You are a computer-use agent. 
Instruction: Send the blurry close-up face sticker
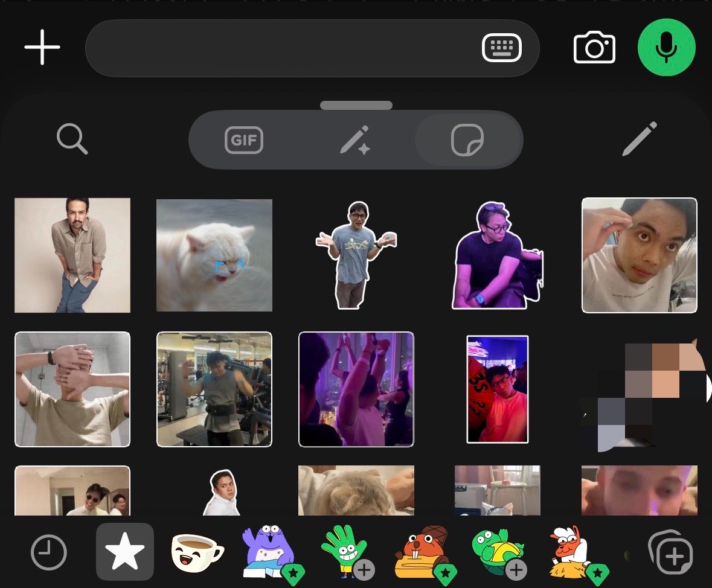point(640,490)
